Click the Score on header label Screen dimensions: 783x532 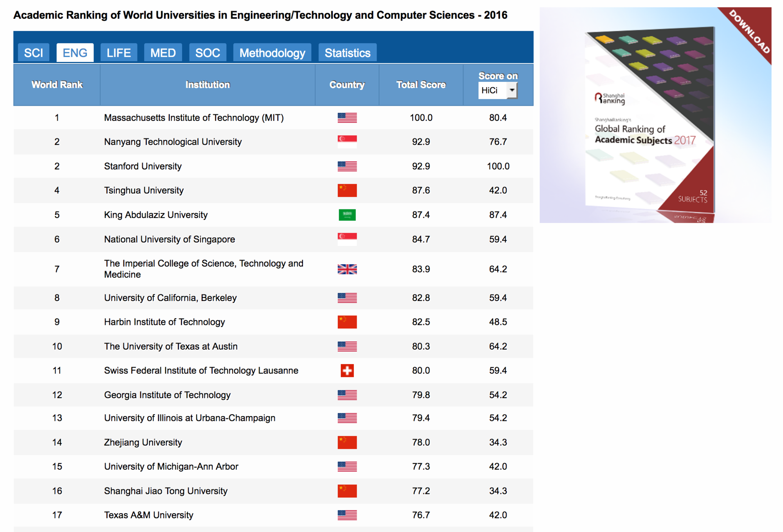coord(498,76)
